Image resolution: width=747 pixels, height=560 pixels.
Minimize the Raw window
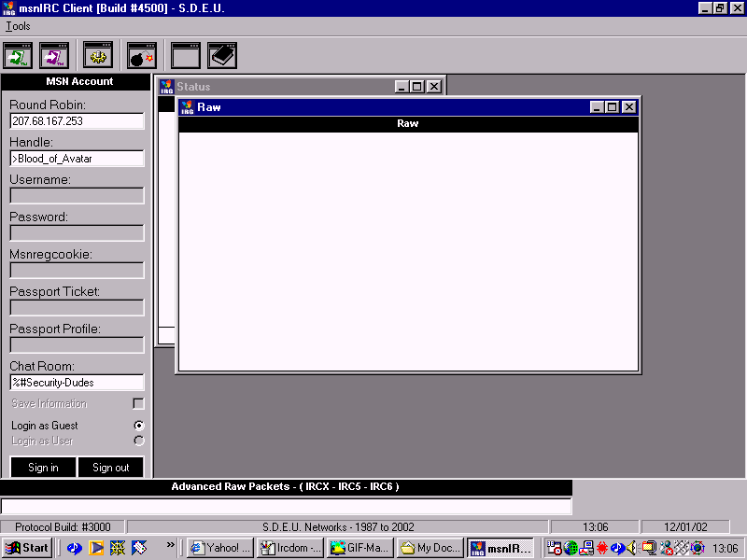597,107
